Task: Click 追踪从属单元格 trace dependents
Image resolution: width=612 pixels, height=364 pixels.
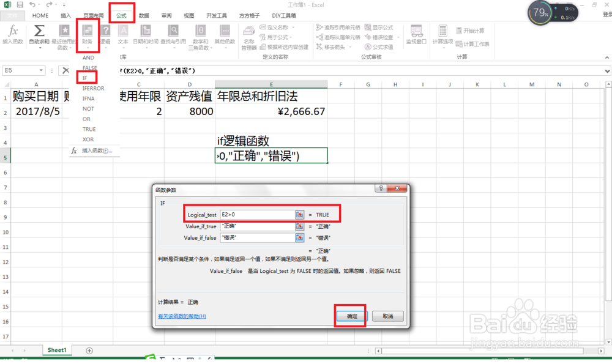Action: click(338, 37)
